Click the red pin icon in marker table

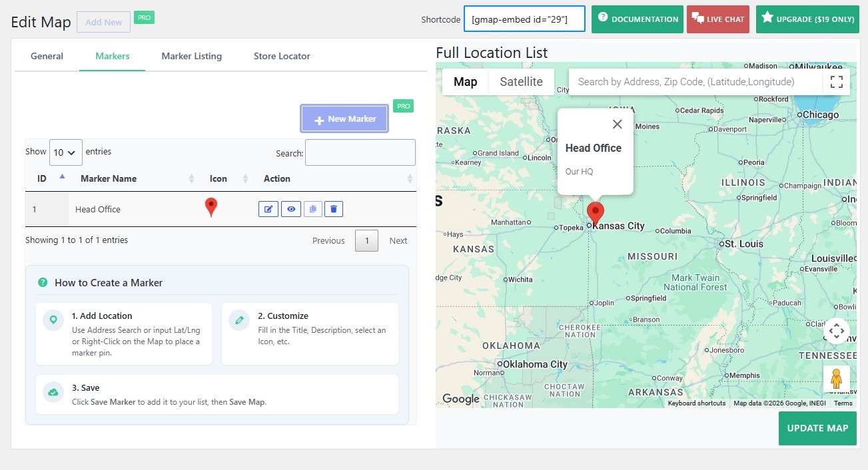click(211, 208)
